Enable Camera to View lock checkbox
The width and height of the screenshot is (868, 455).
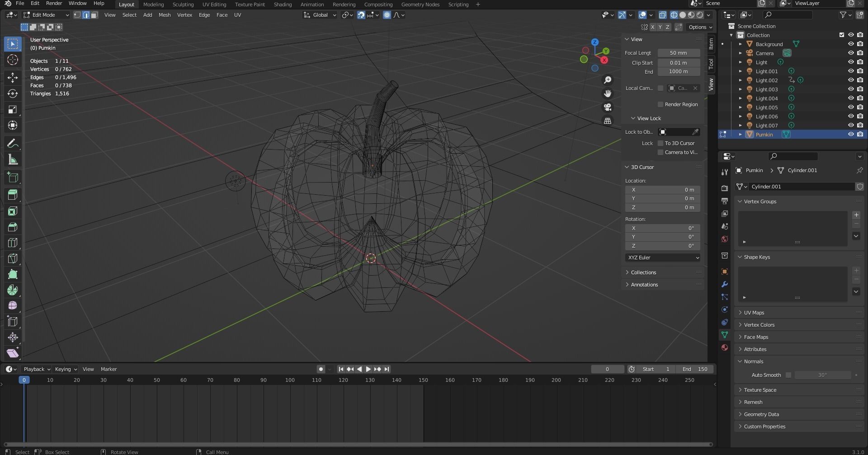coord(660,152)
